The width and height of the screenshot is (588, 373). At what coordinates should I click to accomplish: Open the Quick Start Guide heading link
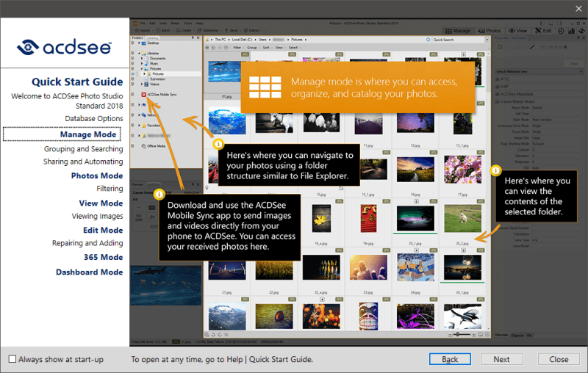pyautogui.click(x=77, y=82)
